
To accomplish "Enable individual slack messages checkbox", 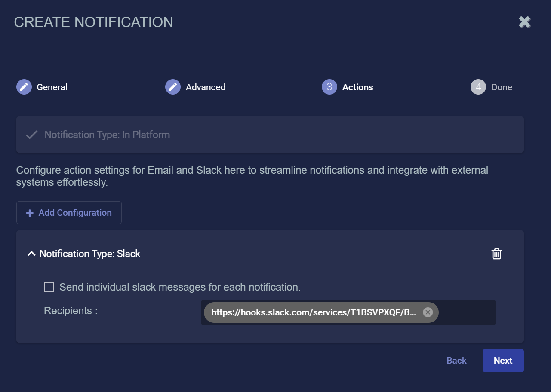I will pos(49,287).
